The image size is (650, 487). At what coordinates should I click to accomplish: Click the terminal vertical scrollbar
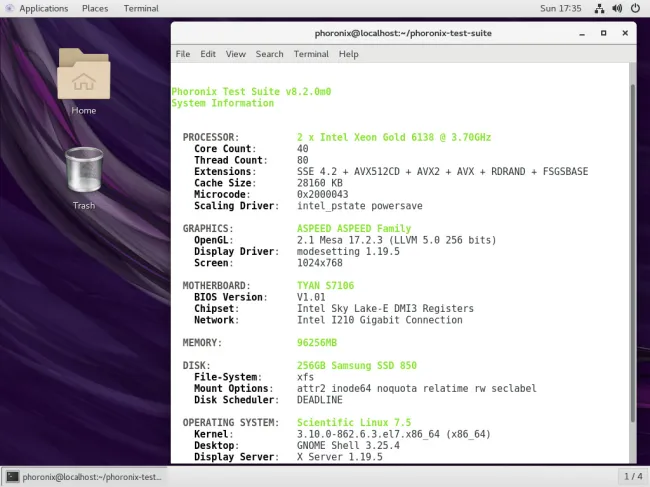pyautogui.click(x=631, y=250)
